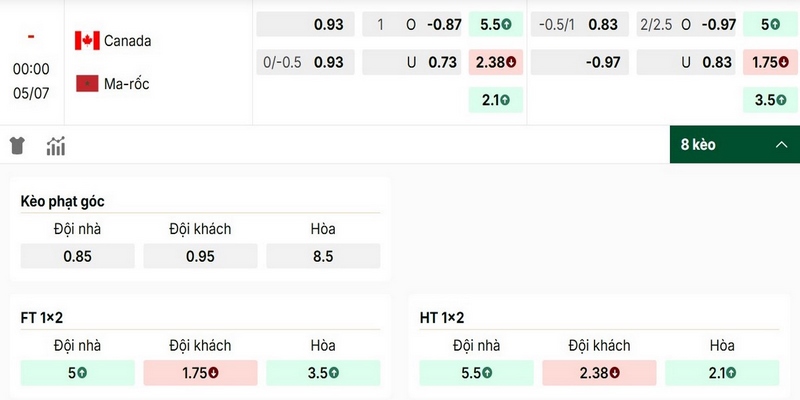Select FT 1×2 draw odds 3.5
Image resolution: width=800 pixels, height=400 pixels.
[323, 373]
